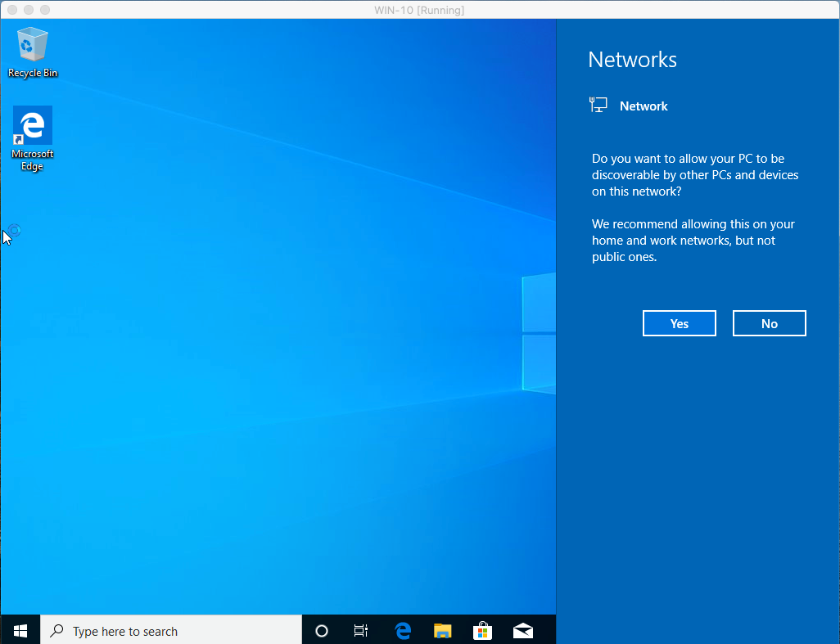Launch Microsoft Edge from the taskbar
The image size is (840, 644).
coord(402,631)
